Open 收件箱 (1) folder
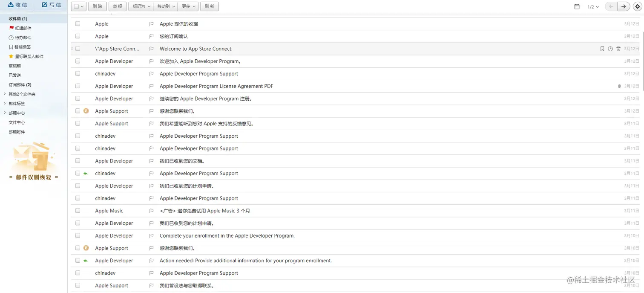The height and width of the screenshot is (293, 644). point(34,19)
